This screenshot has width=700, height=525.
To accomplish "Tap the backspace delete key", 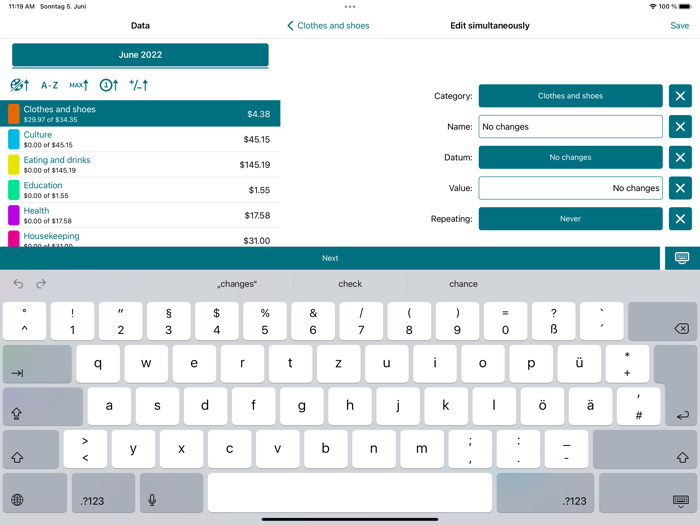I will 662,321.
